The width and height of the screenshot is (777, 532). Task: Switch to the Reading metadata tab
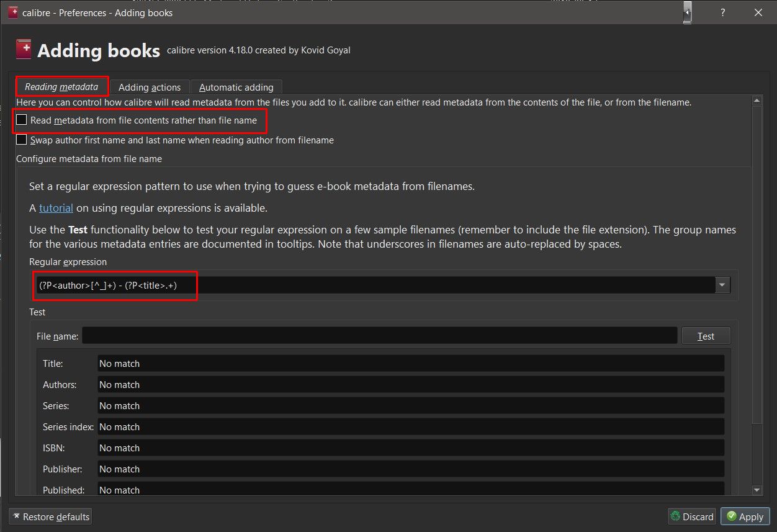click(x=61, y=87)
